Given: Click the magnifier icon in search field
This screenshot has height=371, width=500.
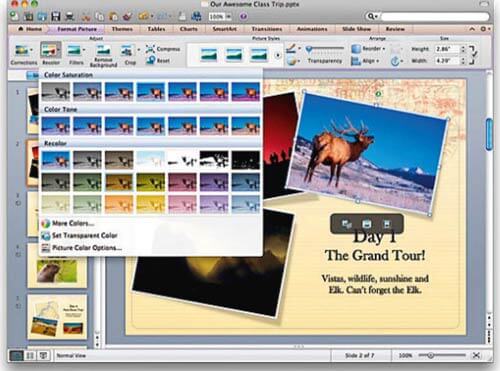Looking at the screenshot, I should point(371,16).
